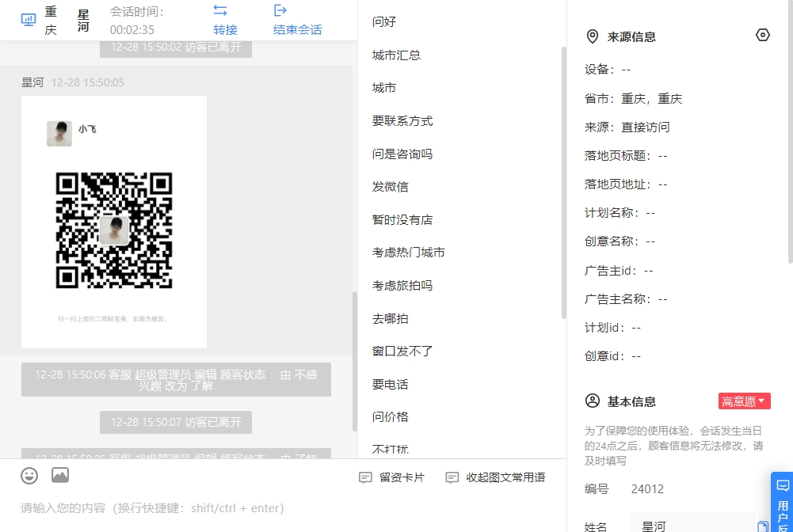This screenshot has height=532, width=793.
Task: Click the end session (结束会话) icon
Action: coord(280,10)
